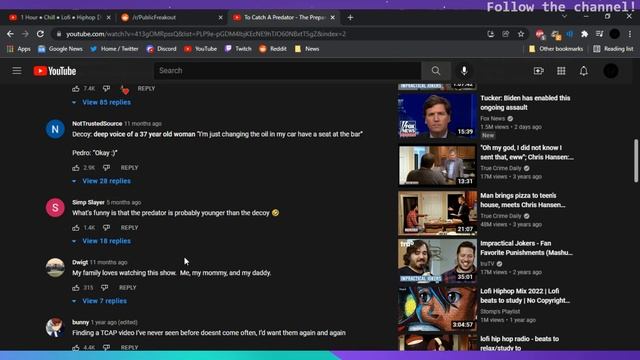The image size is (640, 360).
Task: Dislike the top comment with 7.4K likes
Action: pyautogui.click(x=107, y=89)
